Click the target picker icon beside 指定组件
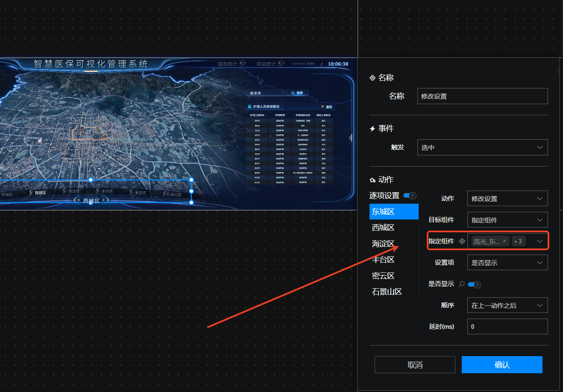Screen dimensions: 563x392 (x=462, y=241)
